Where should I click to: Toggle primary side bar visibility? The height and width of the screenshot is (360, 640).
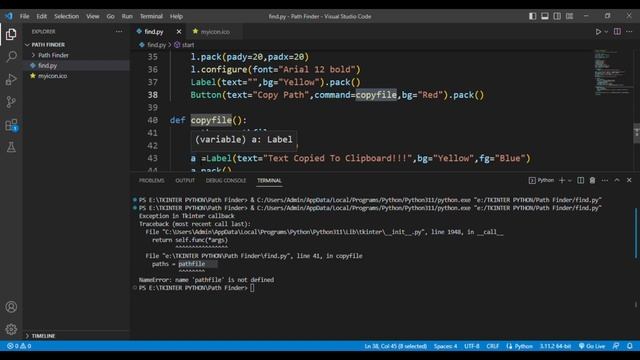tap(533, 16)
